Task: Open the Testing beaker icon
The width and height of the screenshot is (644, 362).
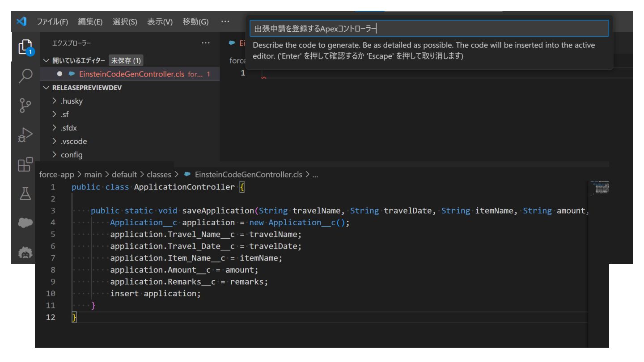Action: click(25, 194)
